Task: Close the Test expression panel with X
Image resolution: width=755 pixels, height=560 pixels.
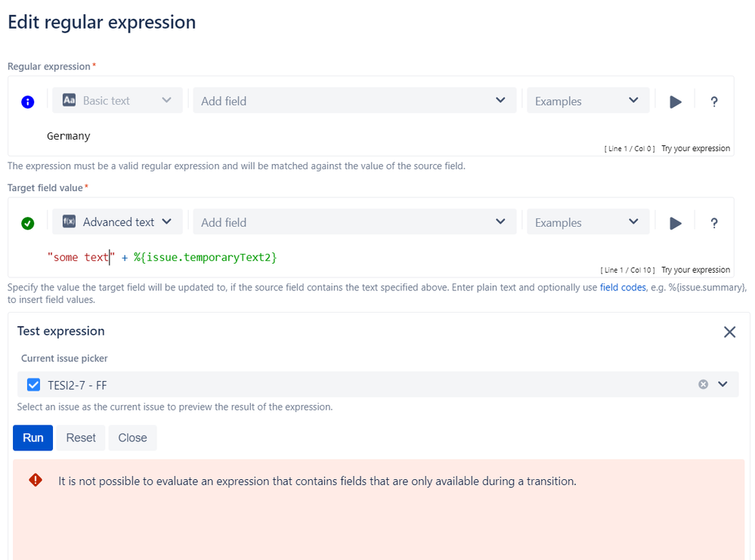Action: click(x=729, y=332)
